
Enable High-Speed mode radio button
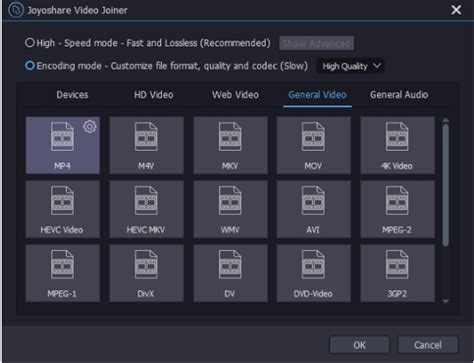(30, 43)
